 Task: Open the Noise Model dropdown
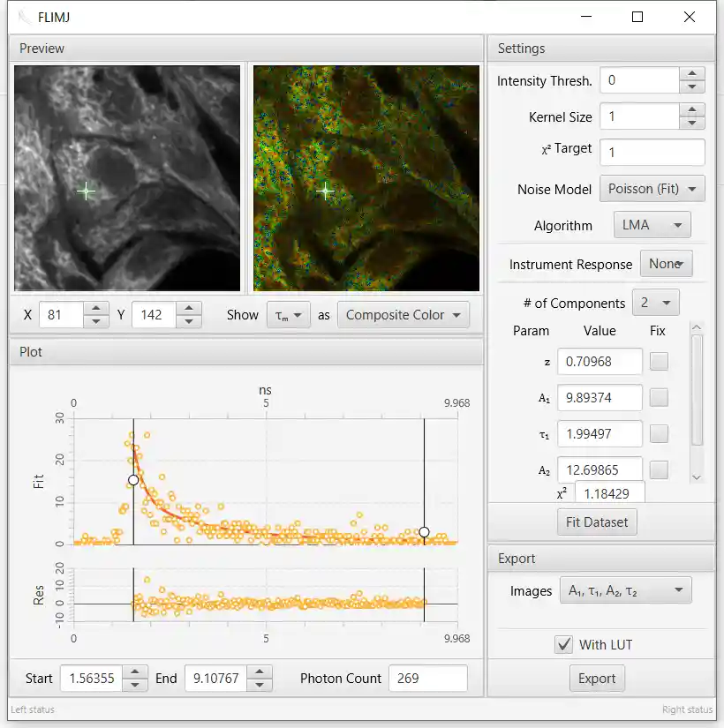[x=652, y=188]
